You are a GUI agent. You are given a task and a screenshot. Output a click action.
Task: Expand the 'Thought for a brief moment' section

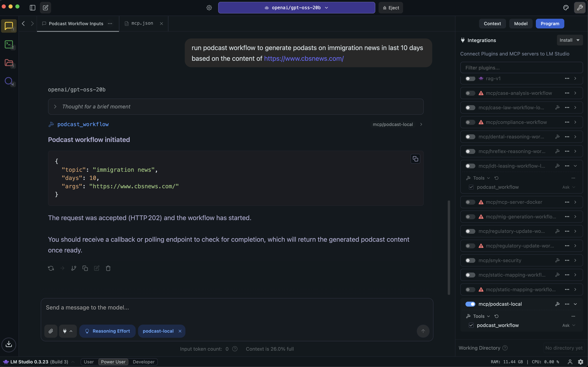tap(55, 107)
